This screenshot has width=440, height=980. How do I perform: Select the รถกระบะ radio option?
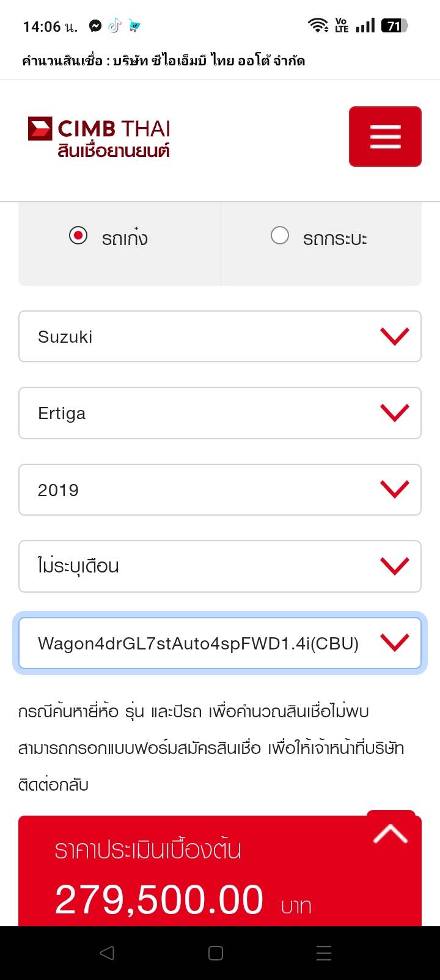(x=280, y=236)
